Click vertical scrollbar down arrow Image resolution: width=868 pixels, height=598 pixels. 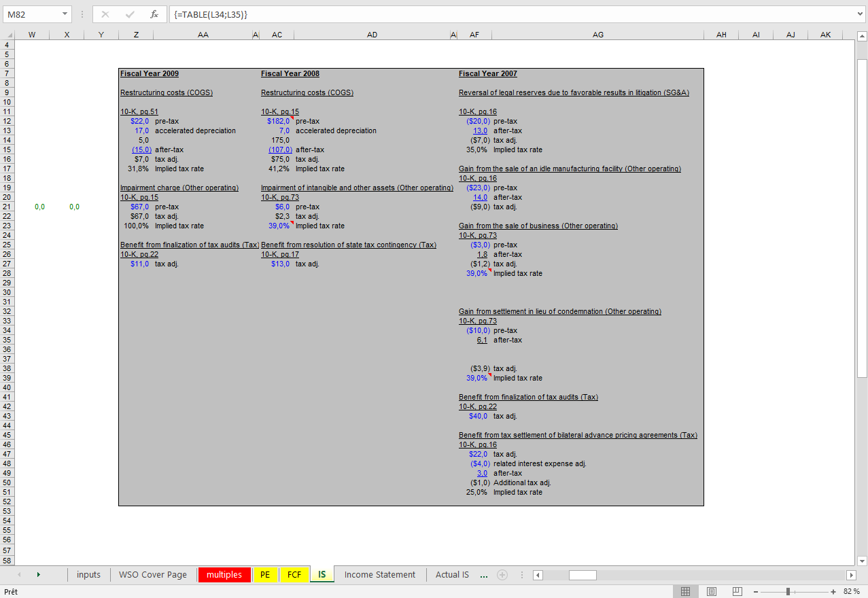point(862,561)
